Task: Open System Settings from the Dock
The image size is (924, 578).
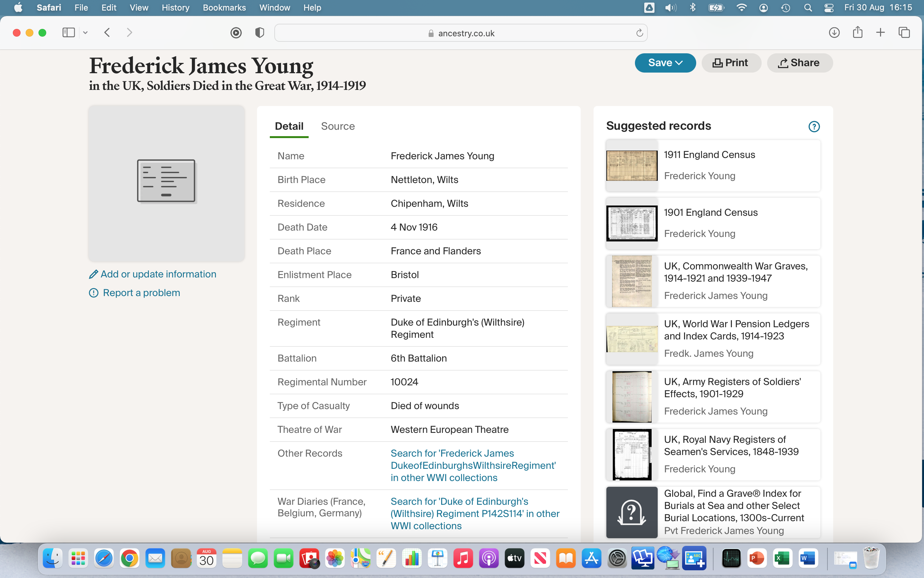Action: 617,558
